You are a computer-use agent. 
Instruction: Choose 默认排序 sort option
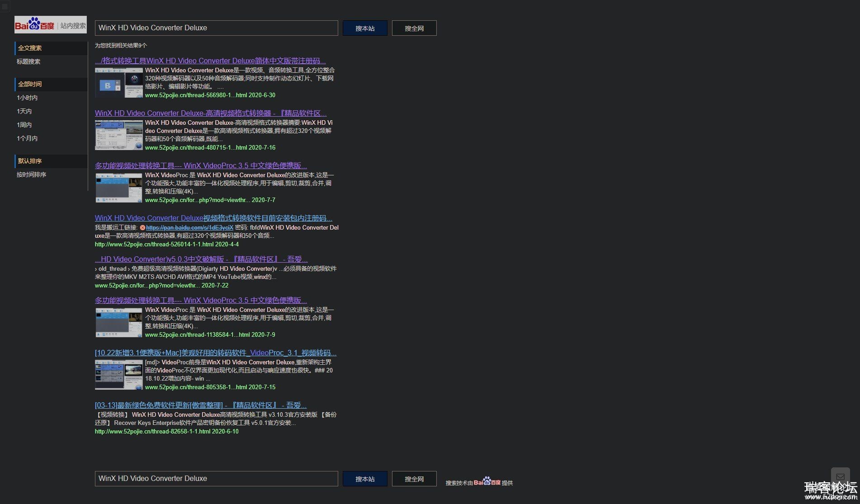tap(51, 161)
